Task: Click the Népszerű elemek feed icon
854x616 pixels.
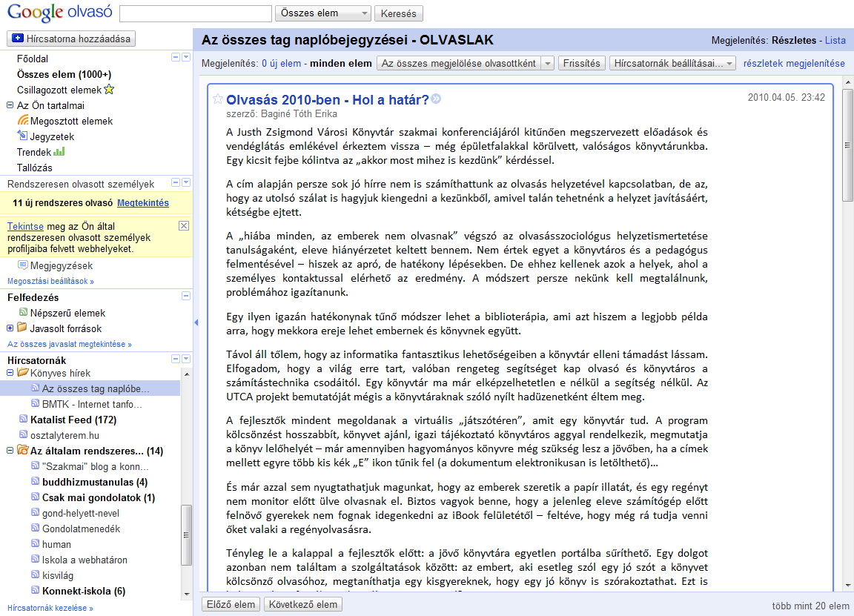Action: point(23,313)
